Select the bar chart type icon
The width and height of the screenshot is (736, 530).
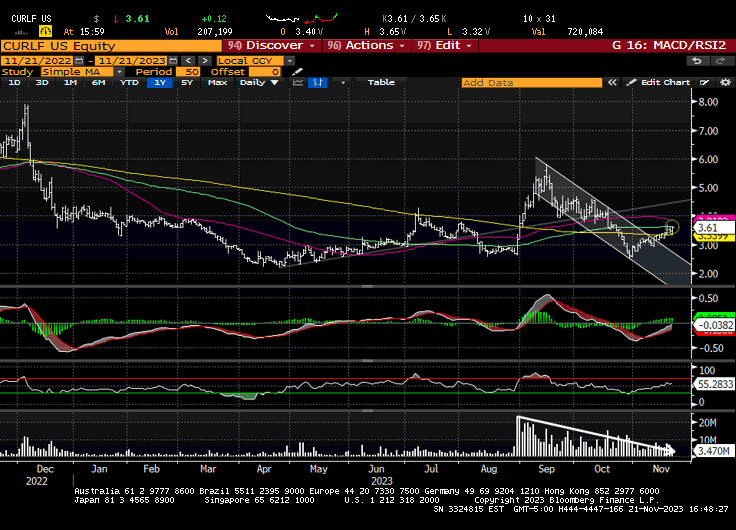[x=318, y=83]
